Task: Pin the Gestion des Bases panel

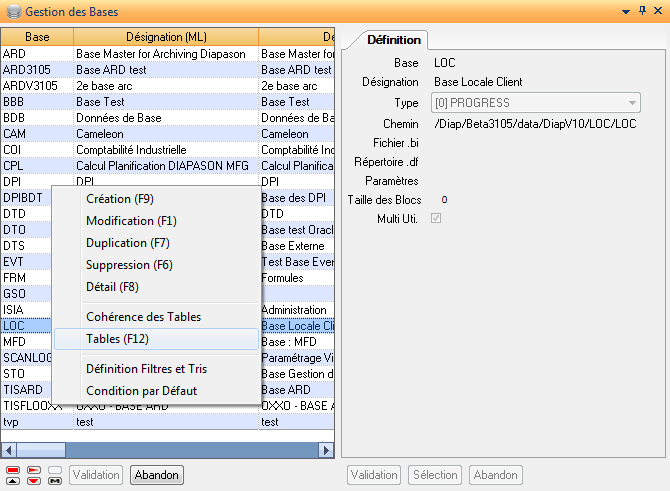Action: pos(642,10)
